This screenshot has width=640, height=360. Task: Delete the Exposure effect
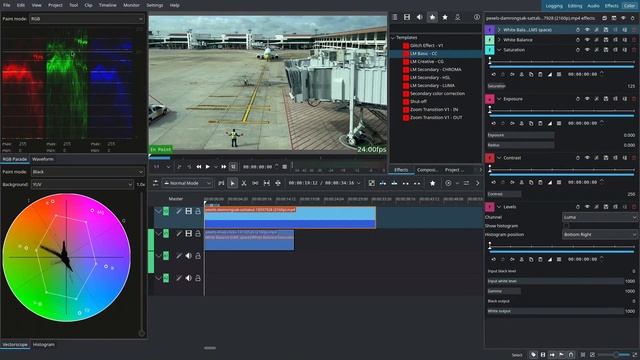pos(634,99)
